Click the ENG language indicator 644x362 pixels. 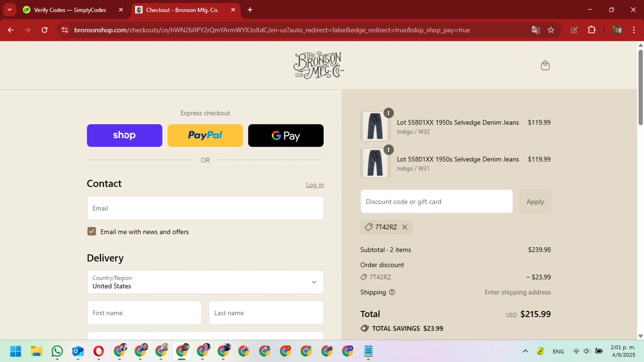(x=559, y=351)
